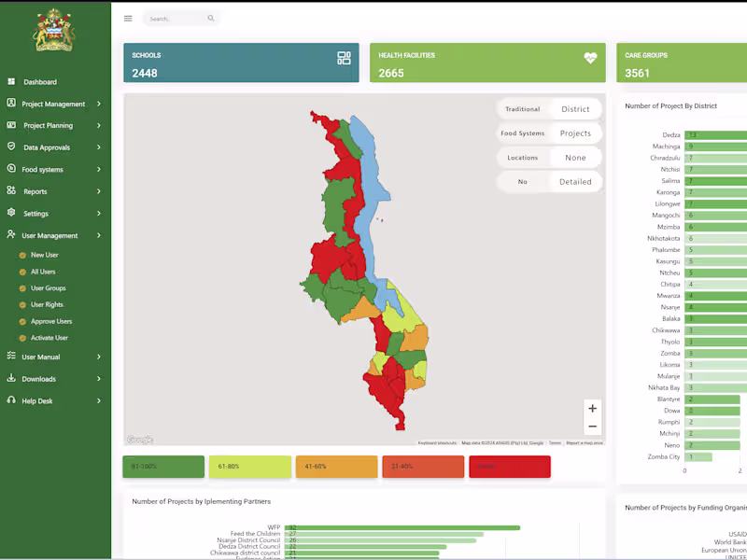Click the Project Planning icon
747x560 pixels.
pyautogui.click(x=11, y=125)
